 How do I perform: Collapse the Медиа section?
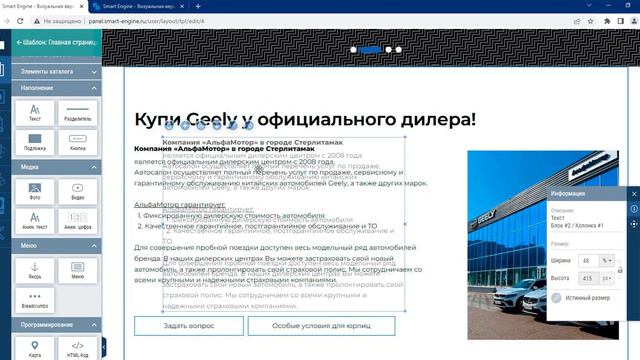(57, 167)
